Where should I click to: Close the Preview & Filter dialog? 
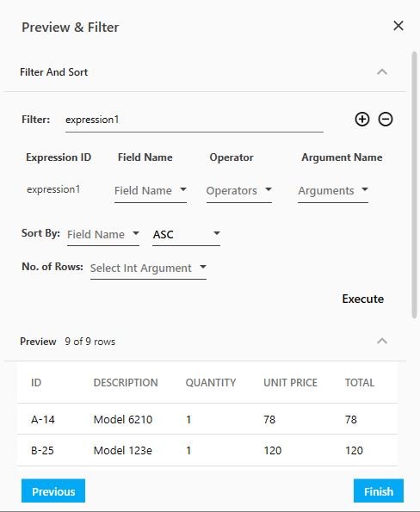coord(398,26)
